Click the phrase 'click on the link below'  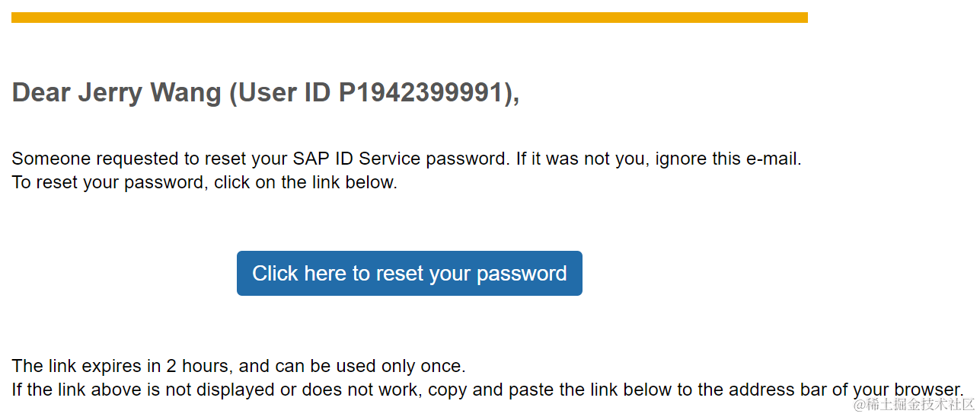305,183
